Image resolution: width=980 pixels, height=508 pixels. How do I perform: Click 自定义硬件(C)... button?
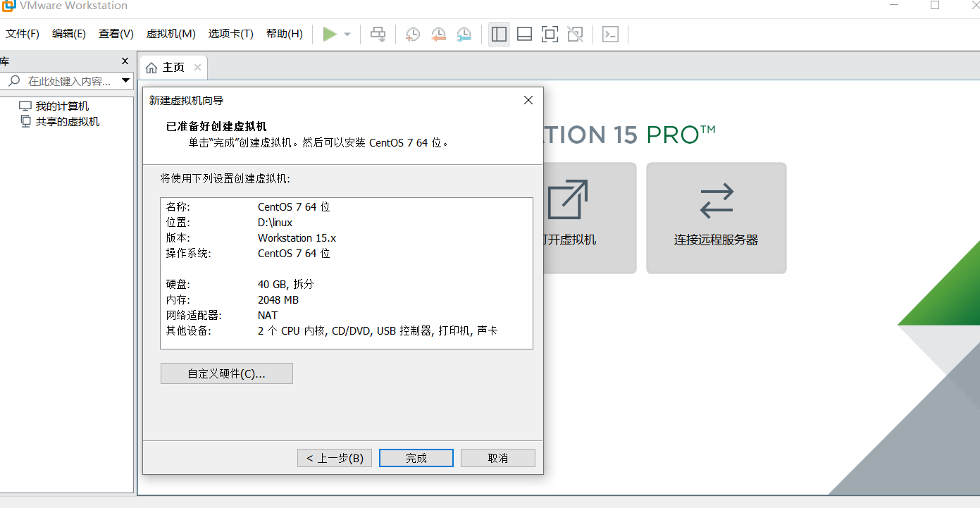coord(227,373)
